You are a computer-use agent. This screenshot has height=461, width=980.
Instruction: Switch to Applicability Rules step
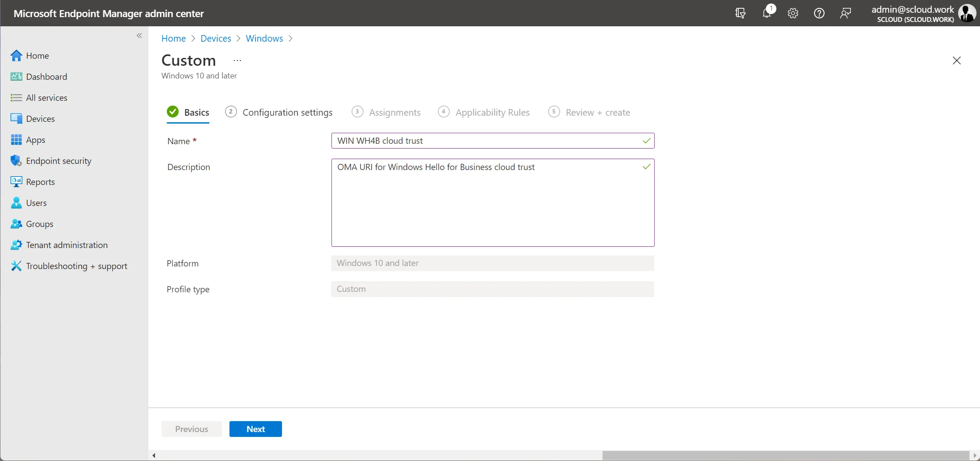tap(484, 113)
